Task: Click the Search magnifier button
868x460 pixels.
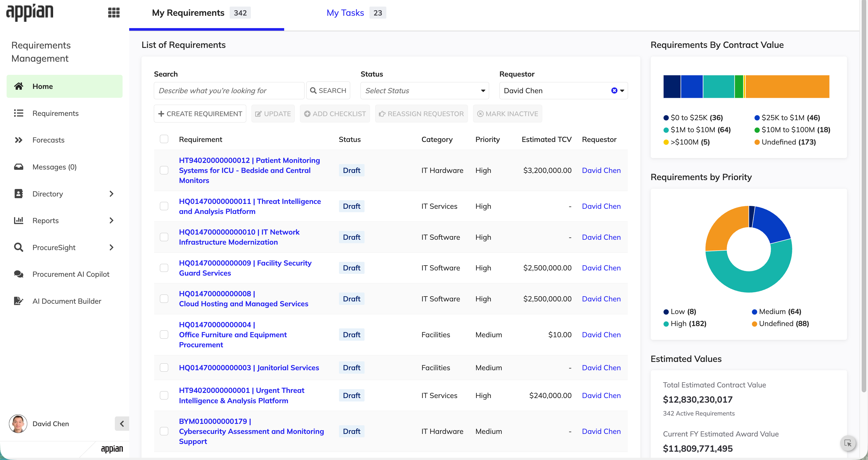Action: (328, 91)
